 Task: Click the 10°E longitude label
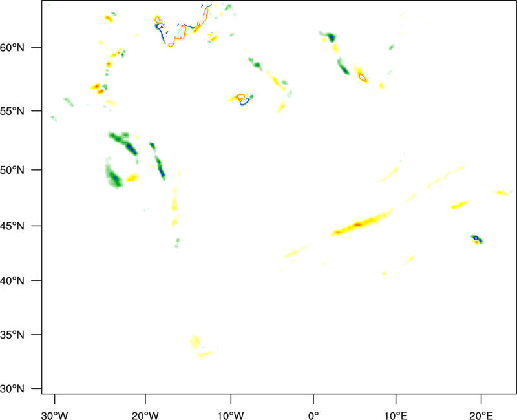coord(396,415)
